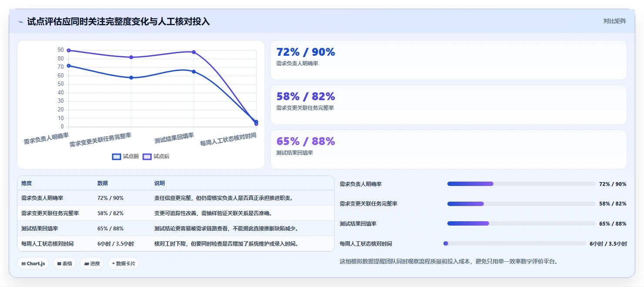
Task: Toggle the 试点后 legend swatch
Action: tap(147, 156)
